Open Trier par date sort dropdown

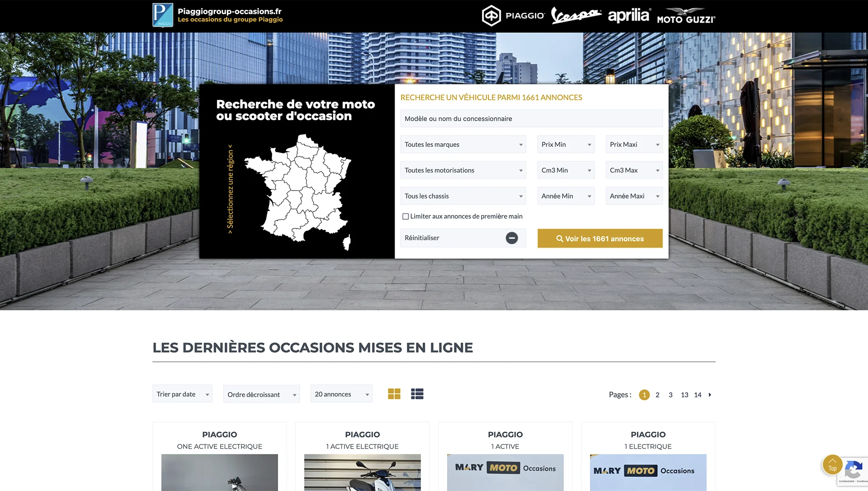(x=182, y=394)
